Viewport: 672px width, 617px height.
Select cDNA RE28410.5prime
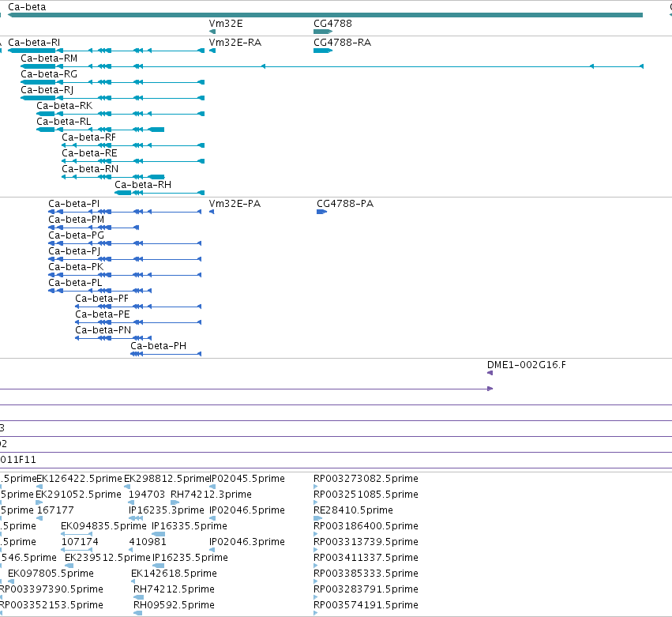click(x=353, y=510)
